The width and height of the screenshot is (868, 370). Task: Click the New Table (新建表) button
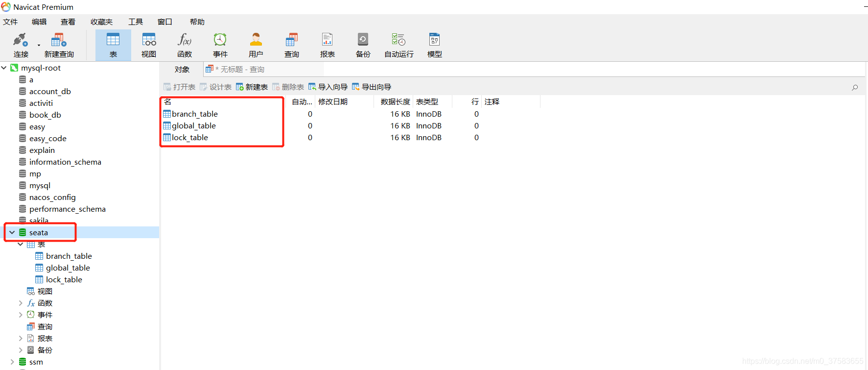pyautogui.click(x=252, y=87)
